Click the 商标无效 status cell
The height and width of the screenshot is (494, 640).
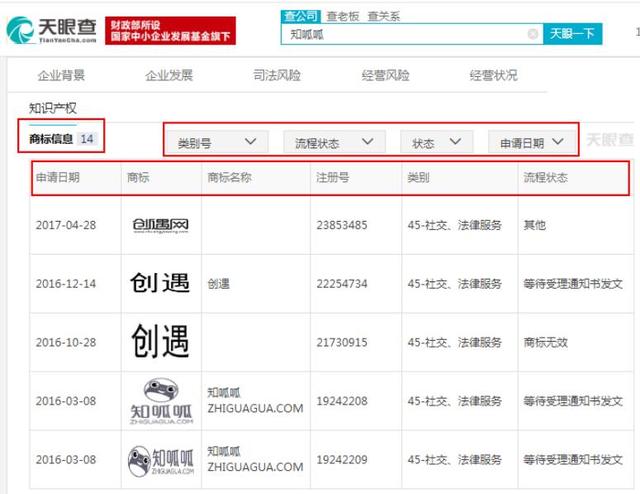pos(546,343)
